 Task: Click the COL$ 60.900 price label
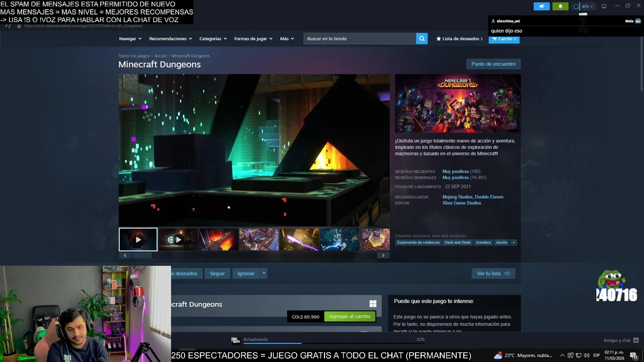pos(305,317)
